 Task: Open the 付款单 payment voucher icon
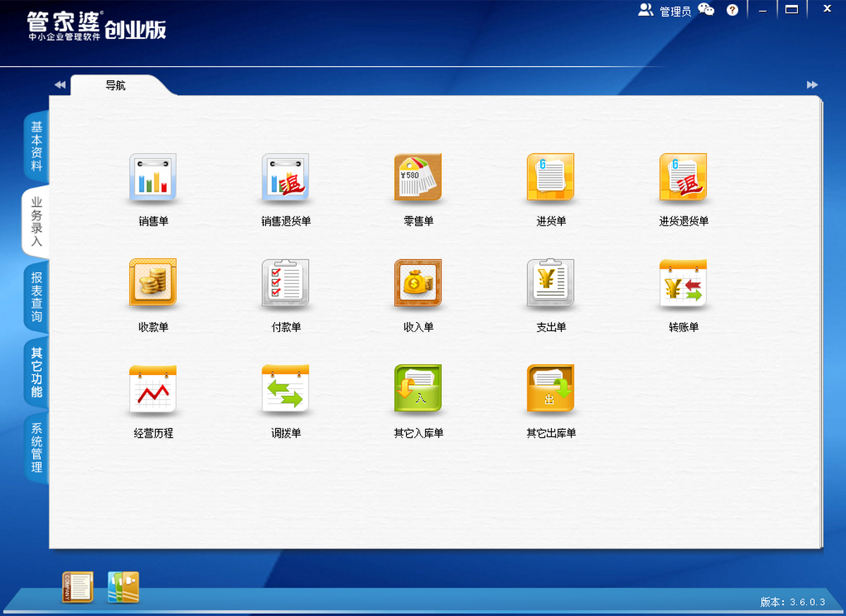point(286,283)
